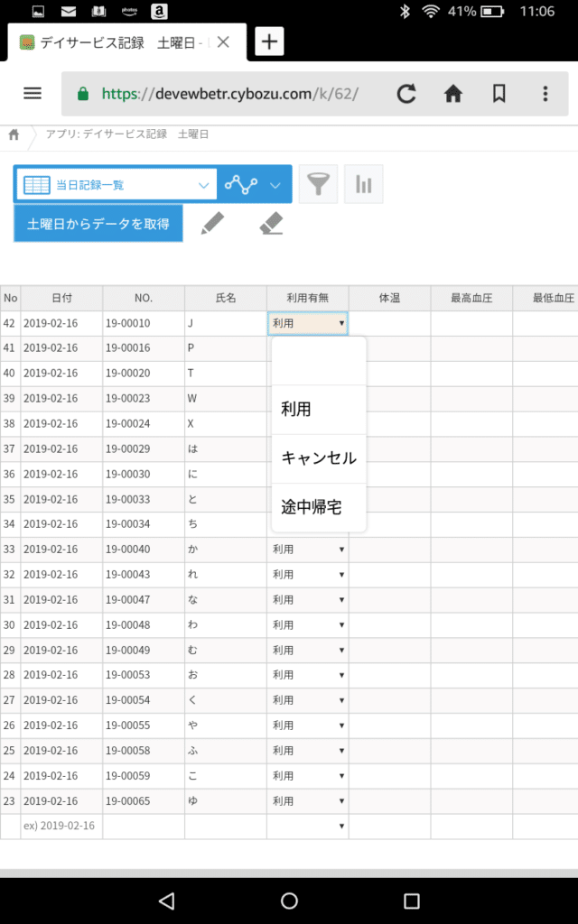Click the 利用有無 column header
This screenshot has width=578, height=924.
pyautogui.click(x=308, y=298)
